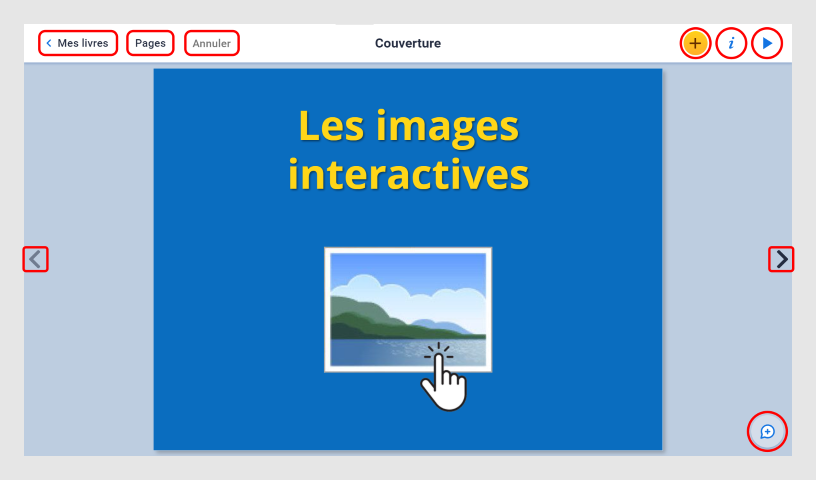Click Annuler to undo the last action
The image size is (816, 480).
[212, 44]
